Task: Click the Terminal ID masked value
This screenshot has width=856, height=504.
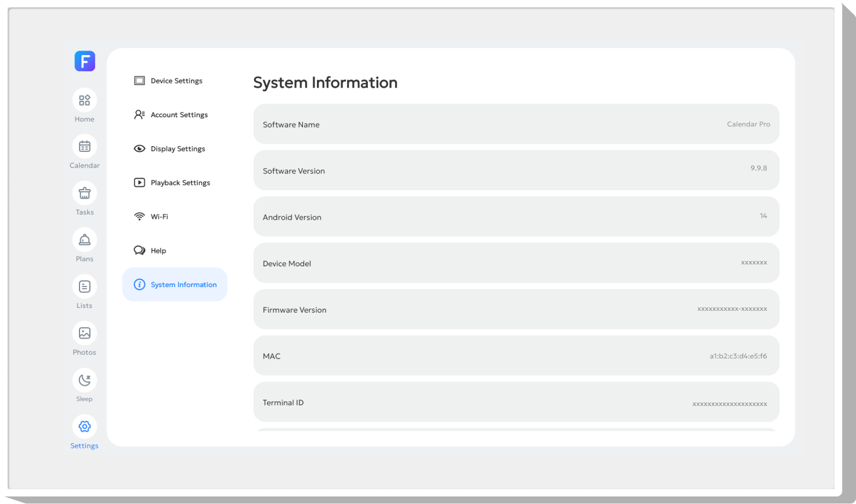Action: pyautogui.click(x=729, y=404)
